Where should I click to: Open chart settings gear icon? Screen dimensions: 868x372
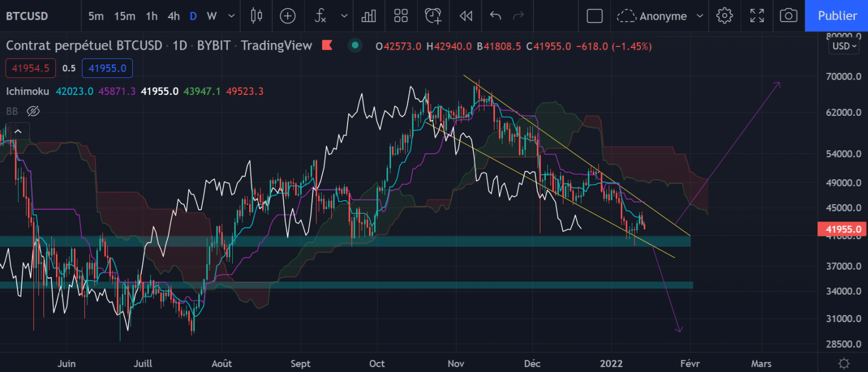click(724, 16)
